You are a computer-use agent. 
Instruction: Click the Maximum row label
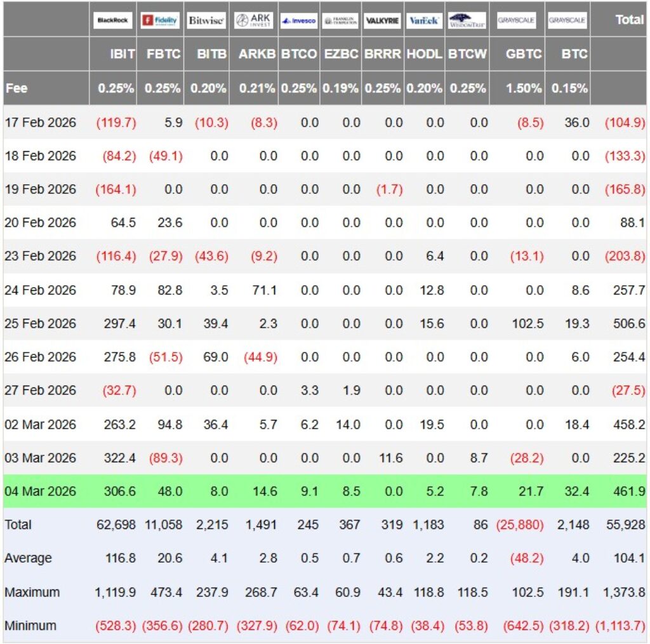[x=32, y=592]
